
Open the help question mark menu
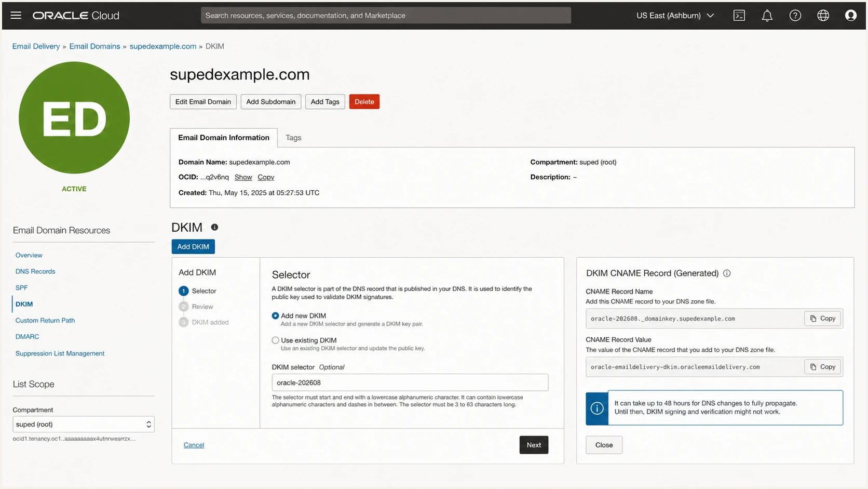795,16
